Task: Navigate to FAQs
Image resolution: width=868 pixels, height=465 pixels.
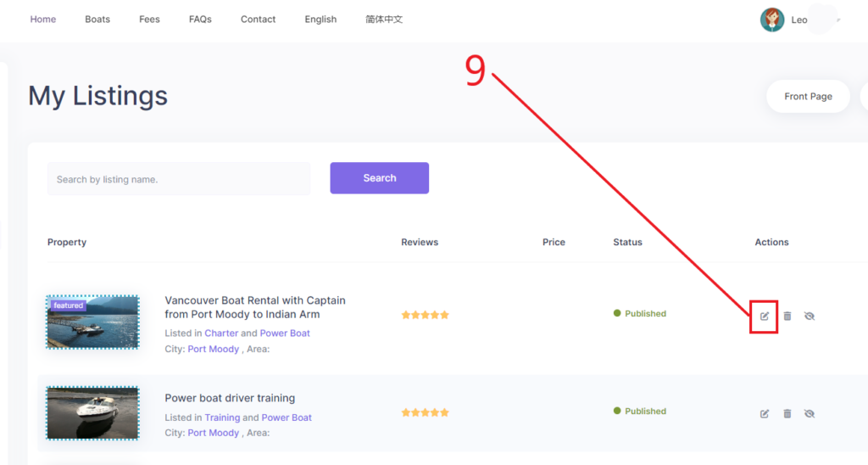Action: 200,20
